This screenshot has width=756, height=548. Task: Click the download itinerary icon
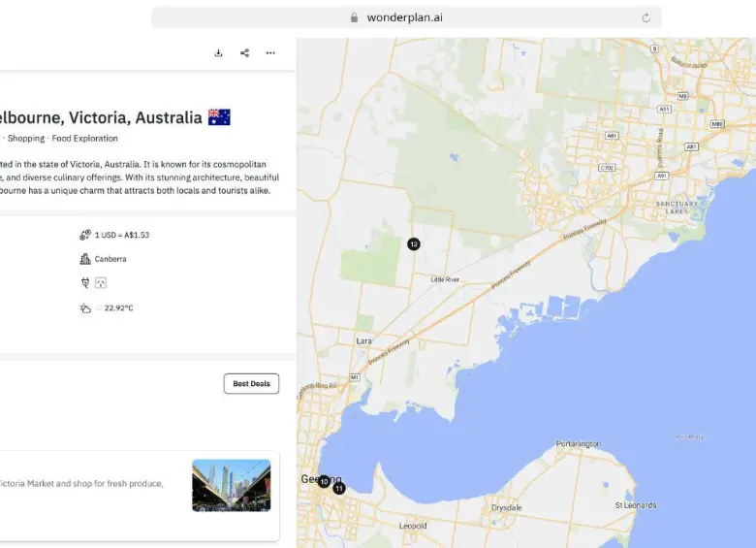[219, 53]
